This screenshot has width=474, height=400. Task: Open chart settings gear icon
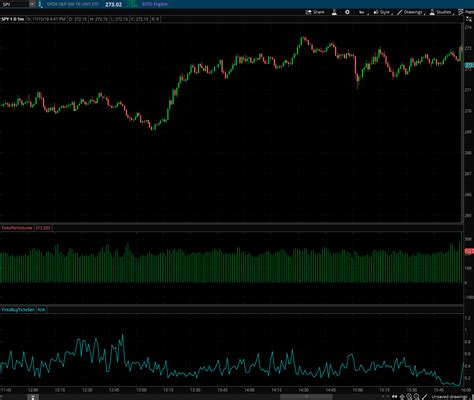pos(347,12)
